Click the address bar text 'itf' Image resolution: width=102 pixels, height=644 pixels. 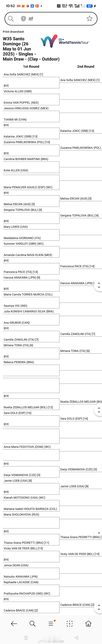click(x=31, y=19)
